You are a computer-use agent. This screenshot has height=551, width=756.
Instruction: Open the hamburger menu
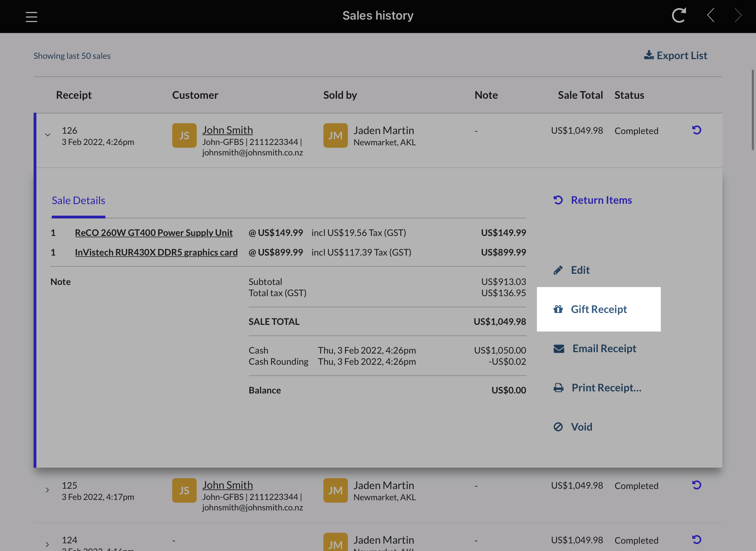pos(31,16)
